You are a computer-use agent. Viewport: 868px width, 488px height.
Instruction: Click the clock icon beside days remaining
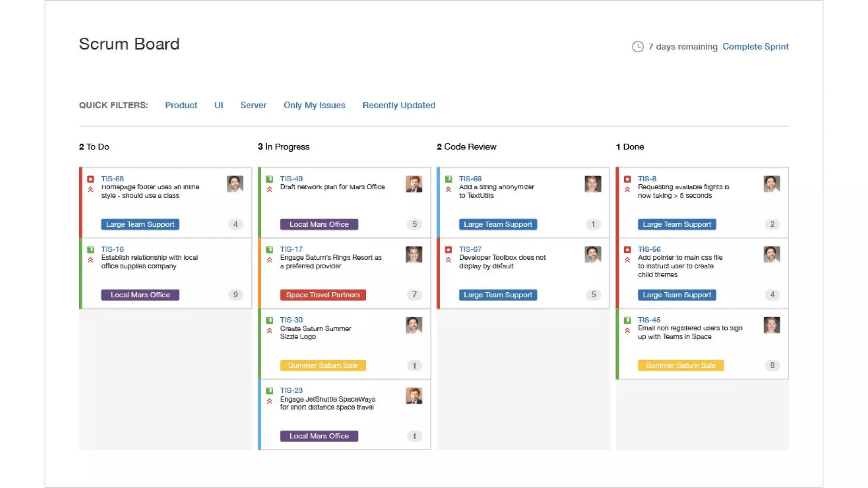click(x=637, y=47)
